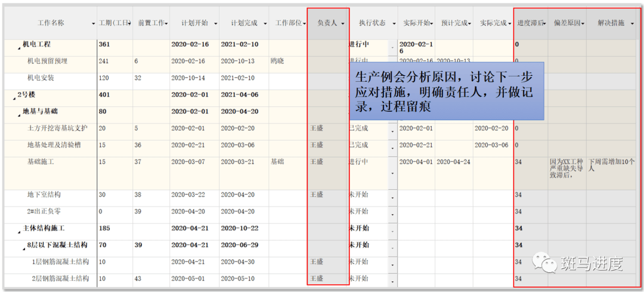Open the 计划开始 column filter dropdown
Viewport: 644px width, 292px height.
pos(216,24)
